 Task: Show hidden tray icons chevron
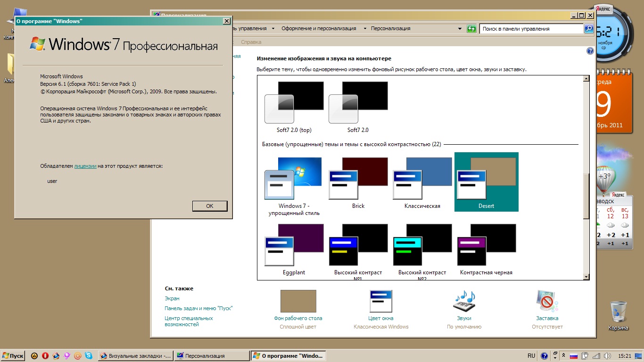coord(563,356)
